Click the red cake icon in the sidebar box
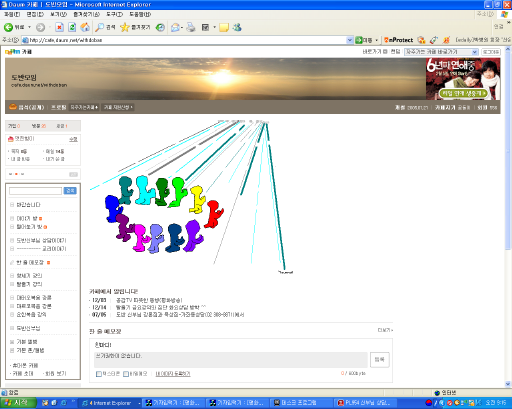The height and width of the screenshot is (409, 512). click(11, 139)
